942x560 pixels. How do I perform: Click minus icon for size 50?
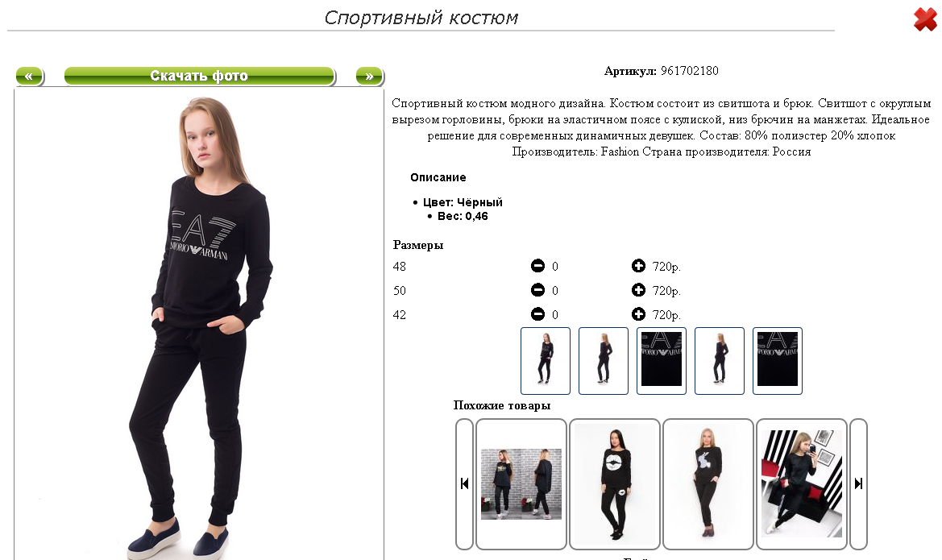(x=537, y=290)
